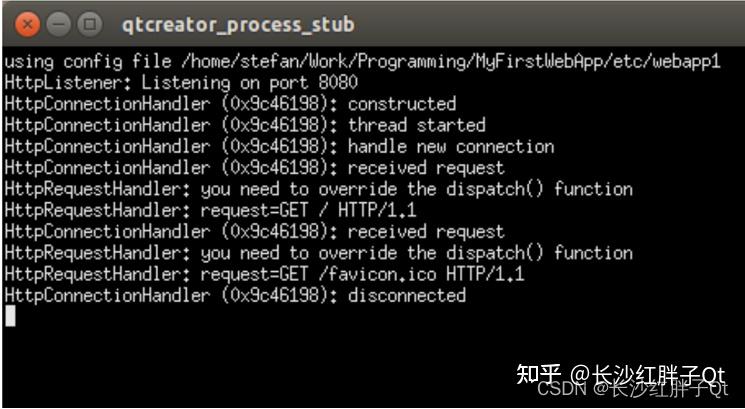745x409 pixels.
Task: Click empty black area below the cursor
Action: tap(238, 361)
